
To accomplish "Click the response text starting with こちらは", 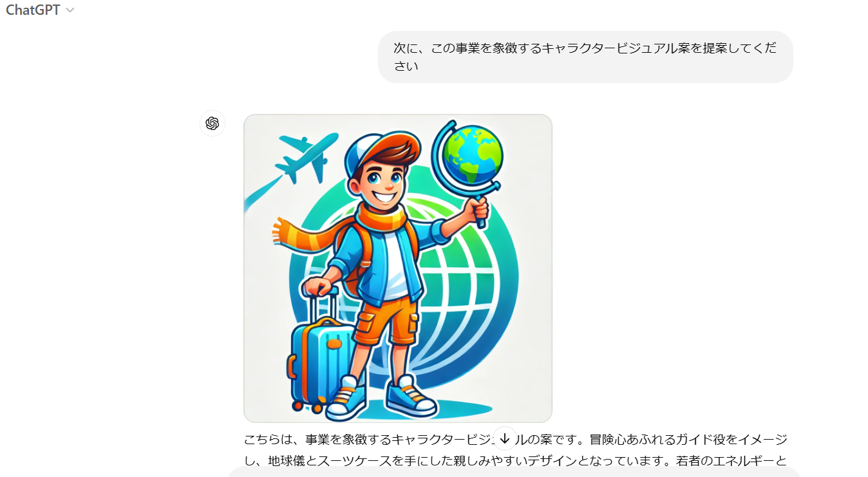I will (515, 440).
